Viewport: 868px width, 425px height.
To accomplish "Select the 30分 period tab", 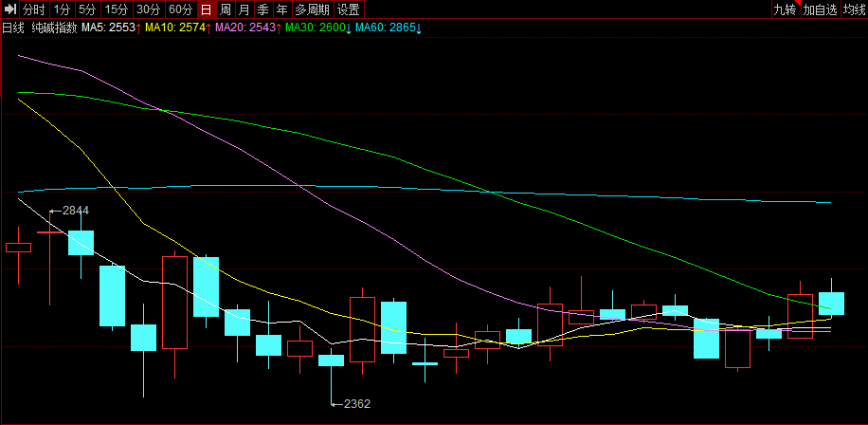I will pyautogui.click(x=149, y=9).
